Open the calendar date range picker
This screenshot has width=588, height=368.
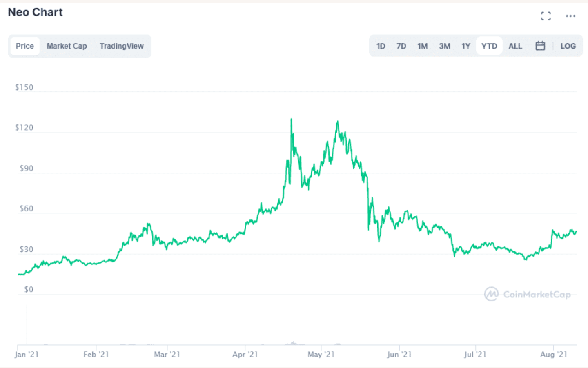tap(540, 46)
